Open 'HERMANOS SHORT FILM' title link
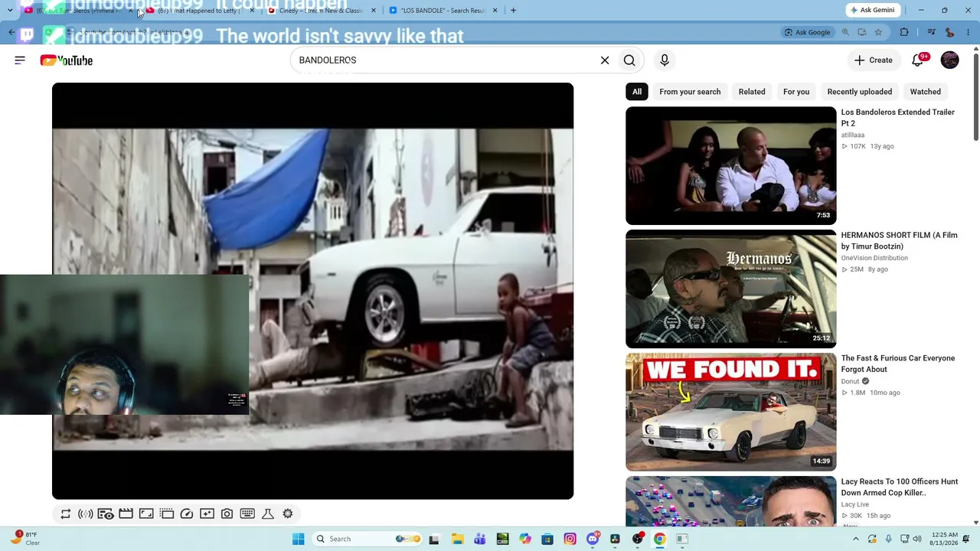The height and width of the screenshot is (551, 980). click(899, 240)
